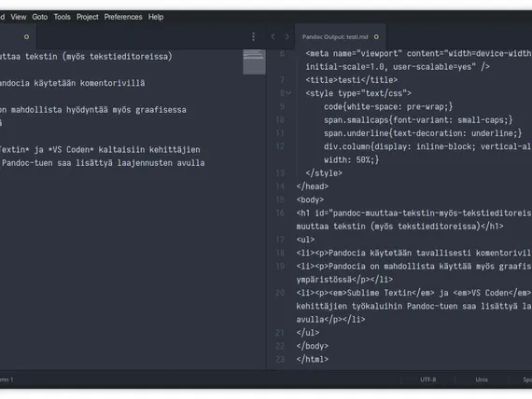The width and height of the screenshot is (532, 399).
Task: Open the Project menu
Action: point(87,17)
